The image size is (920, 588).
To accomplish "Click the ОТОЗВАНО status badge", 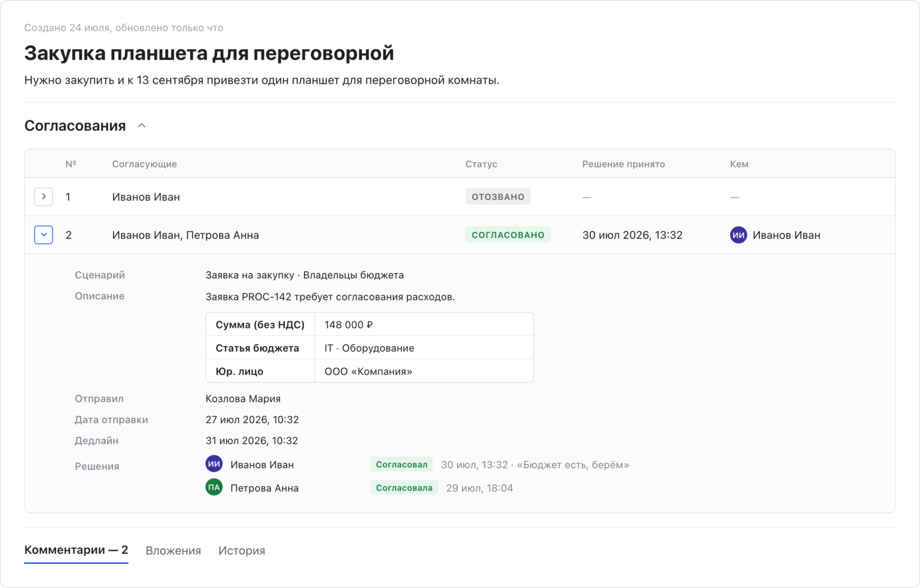I will [498, 197].
